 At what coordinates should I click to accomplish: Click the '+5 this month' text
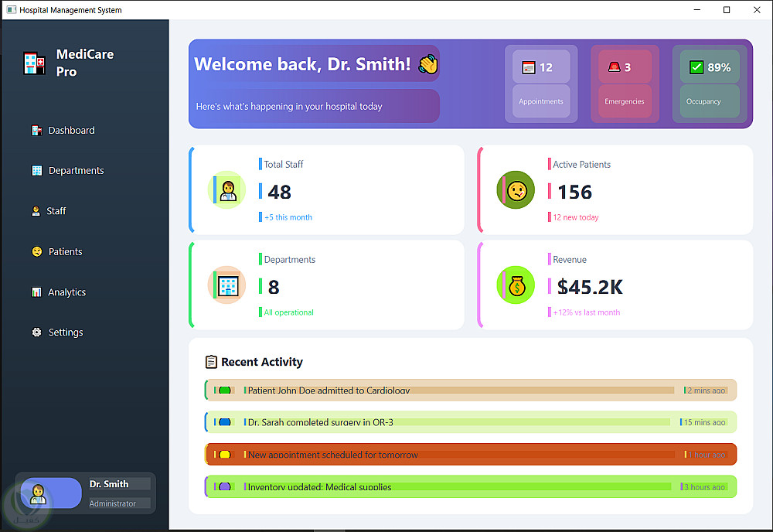pos(288,217)
